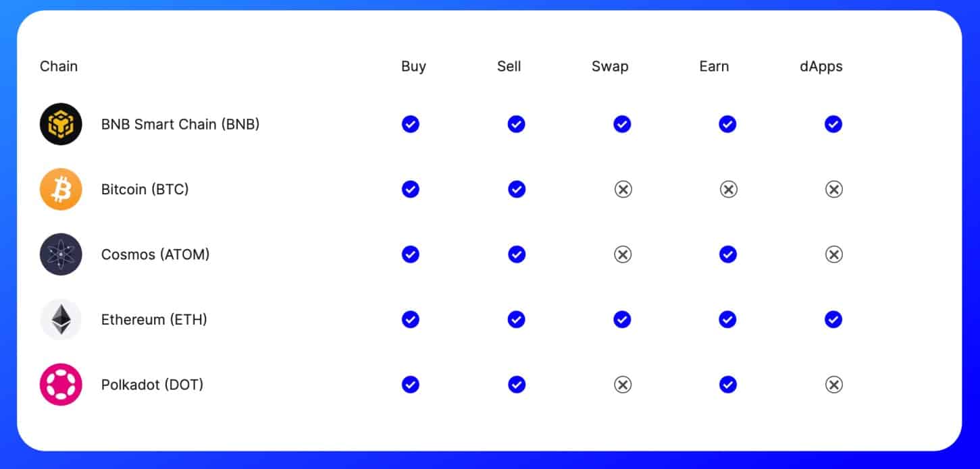Viewport: 980px width, 469px height.
Task: Click the Buy checkmark for BNB Smart Chain
Action: coord(411,124)
